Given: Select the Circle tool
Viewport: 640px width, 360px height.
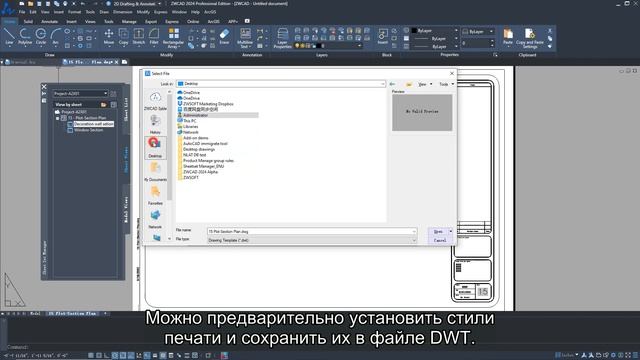Looking at the screenshot, I should click(41, 36).
